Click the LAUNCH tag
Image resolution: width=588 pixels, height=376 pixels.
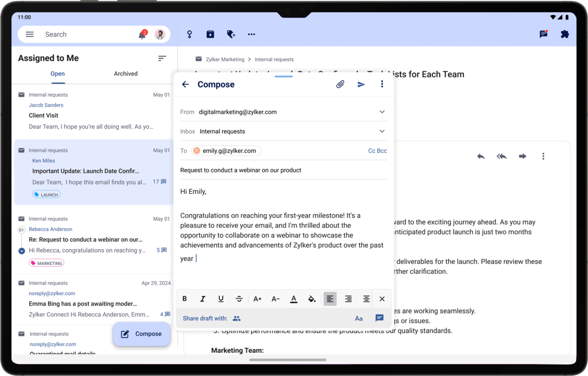point(47,195)
